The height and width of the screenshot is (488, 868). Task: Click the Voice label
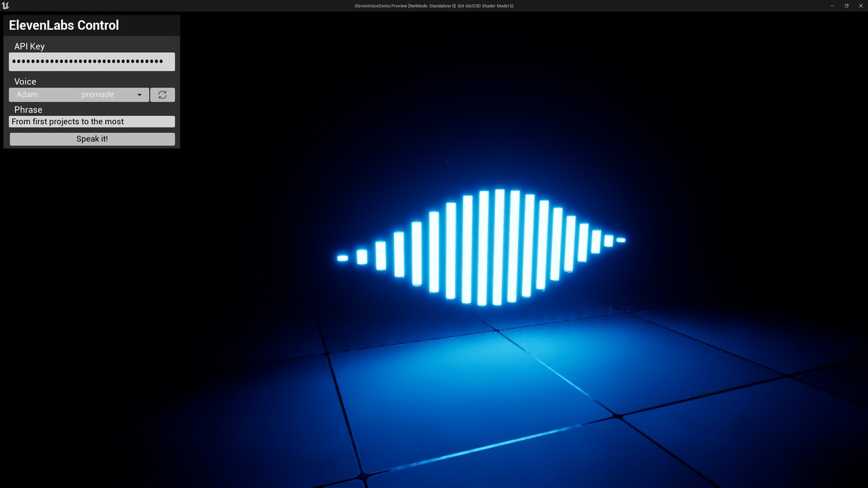[25, 81]
